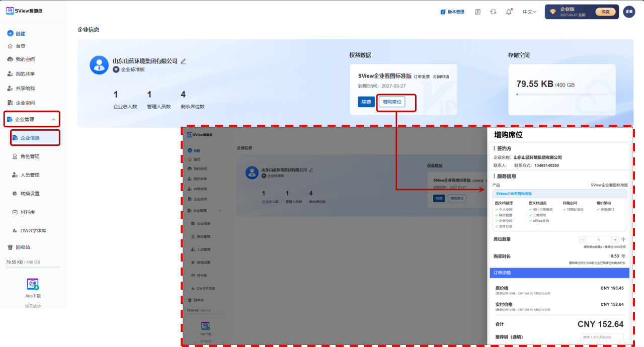Viewport: 644px width, 347px height.
Task: Click the 管理人员数 label in the main view
Action: (x=159, y=107)
